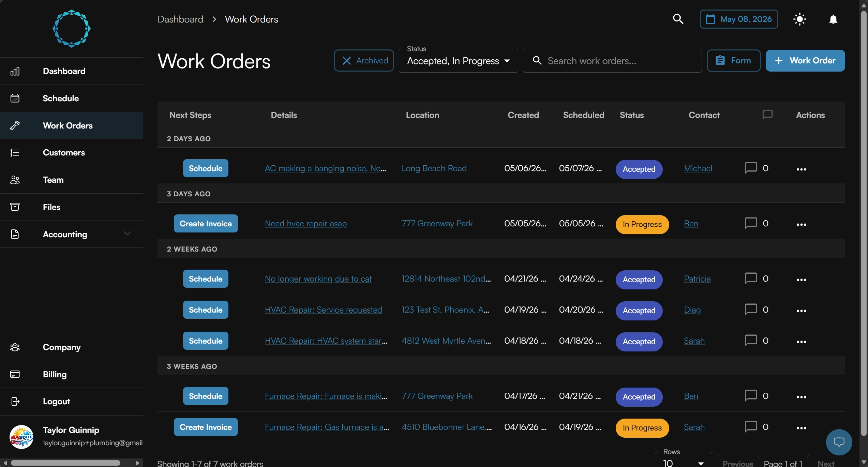
Task: Click the sidebar horizontal scrollbar
Action: (65, 463)
